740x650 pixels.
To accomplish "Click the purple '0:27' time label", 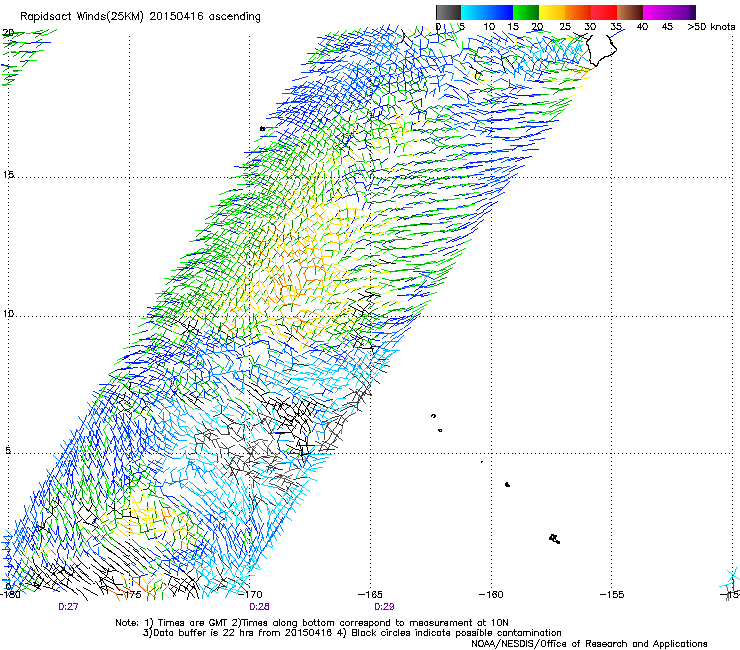I will (68, 607).
